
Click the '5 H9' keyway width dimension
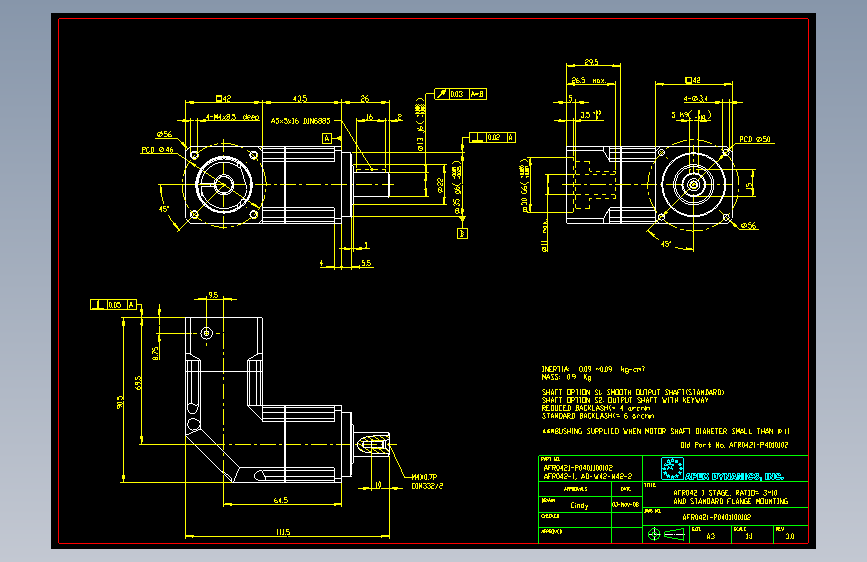pyautogui.click(x=691, y=115)
